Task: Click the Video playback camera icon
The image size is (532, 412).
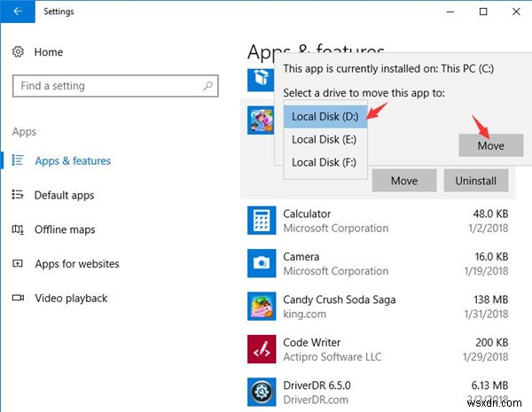Action: pos(18,298)
